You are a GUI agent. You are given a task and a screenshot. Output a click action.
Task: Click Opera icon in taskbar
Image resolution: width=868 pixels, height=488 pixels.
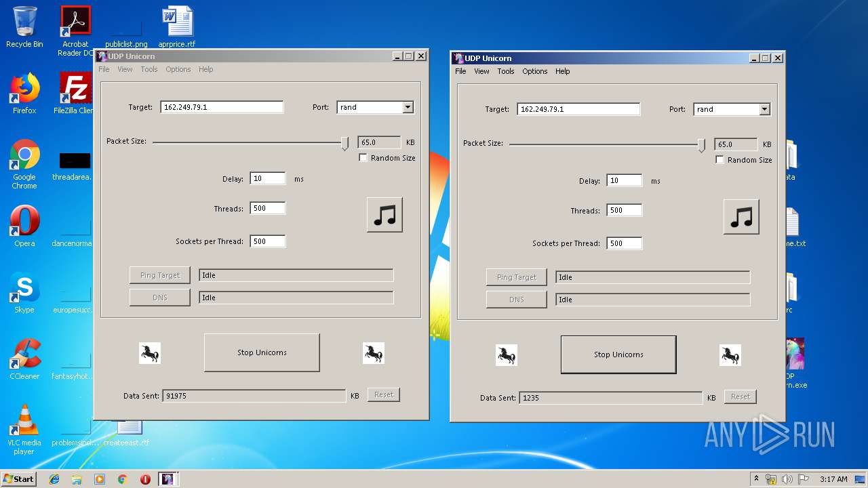[145, 479]
